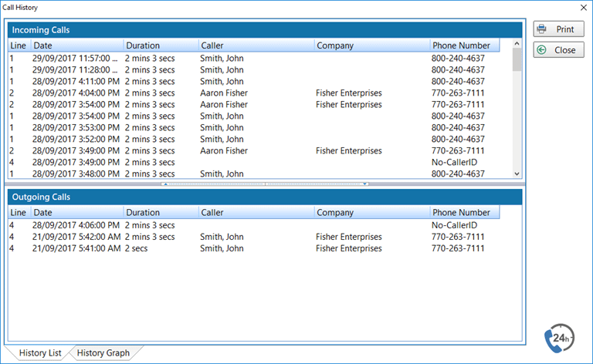Click the printer icon on the Print button
The width and height of the screenshot is (593, 364).
click(541, 29)
